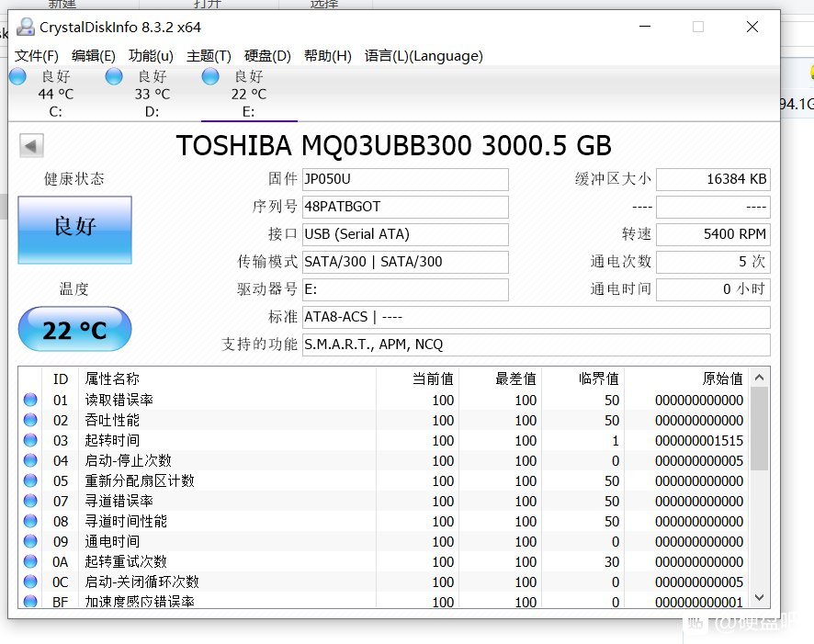814x644 pixels.
Task: Go to previous disk with left arrow
Action: click(31, 146)
